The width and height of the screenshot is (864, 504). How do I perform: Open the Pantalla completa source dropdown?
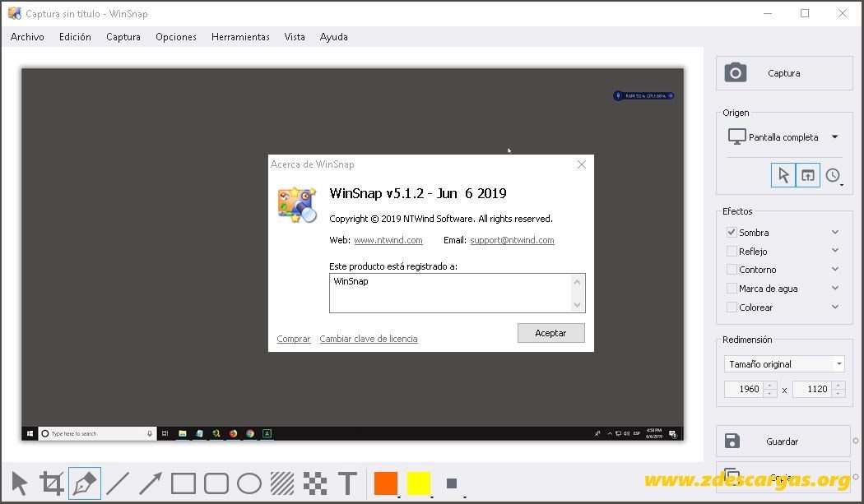point(784,137)
